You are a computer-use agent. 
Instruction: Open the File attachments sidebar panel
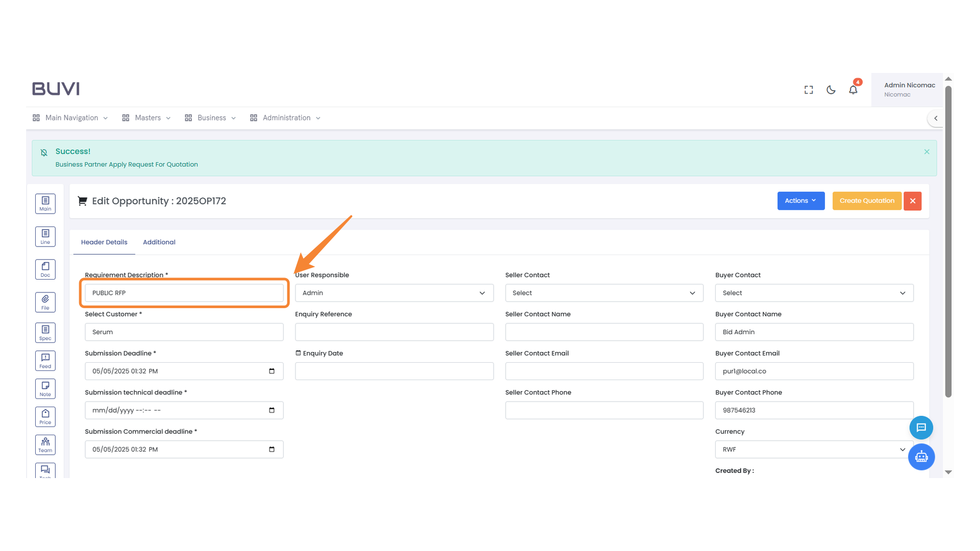(x=45, y=302)
